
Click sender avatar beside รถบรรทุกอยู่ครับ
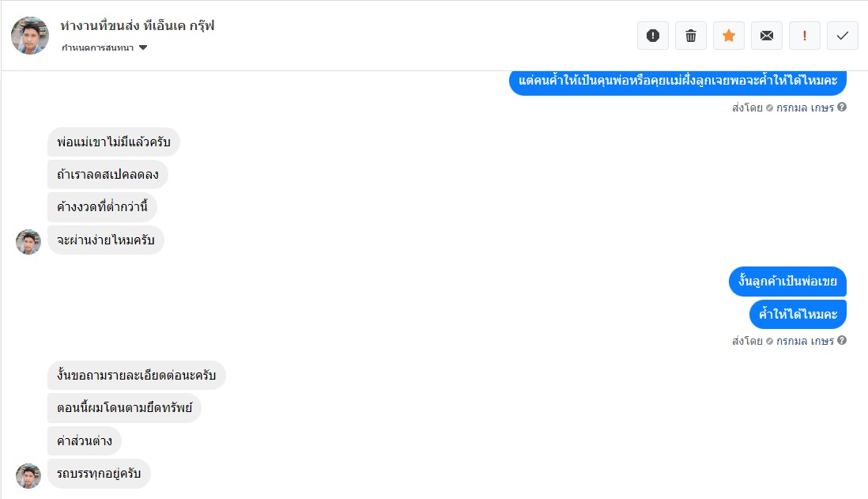tap(28, 475)
